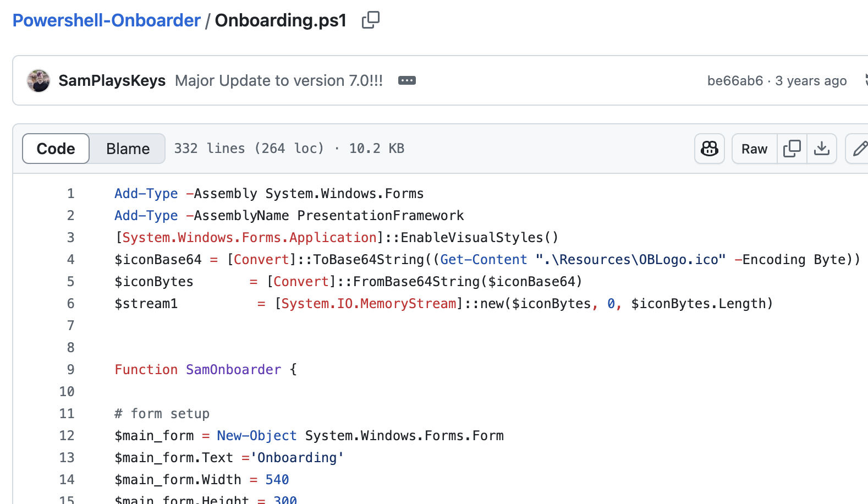868x504 pixels.
Task: Open SamPlaysKeys author profile link
Action: click(112, 80)
